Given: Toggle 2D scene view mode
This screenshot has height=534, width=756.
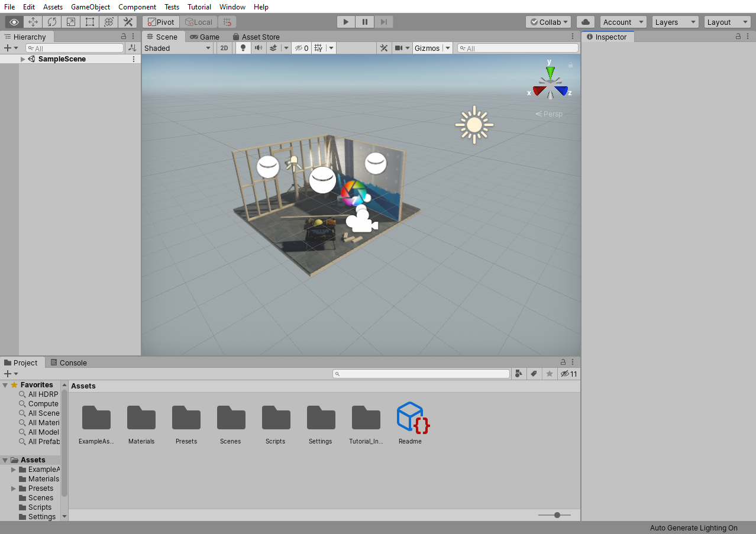Looking at the screenshot, I should (x=224, y=48).
